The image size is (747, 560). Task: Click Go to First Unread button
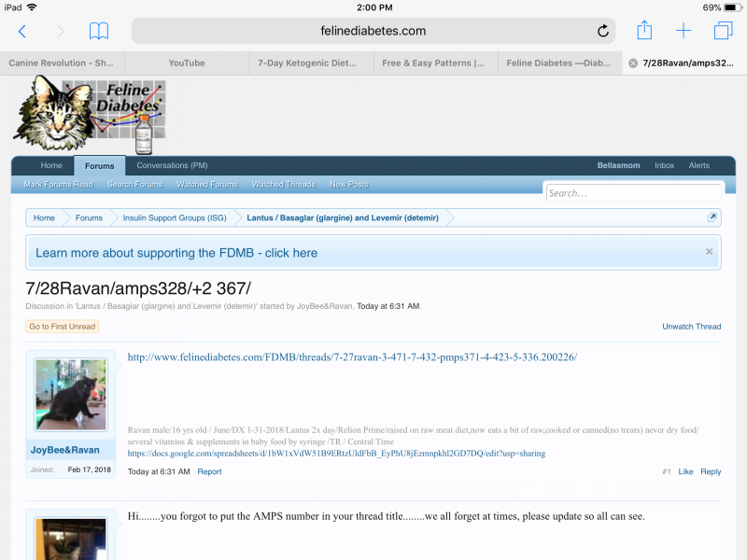(63, 326)
